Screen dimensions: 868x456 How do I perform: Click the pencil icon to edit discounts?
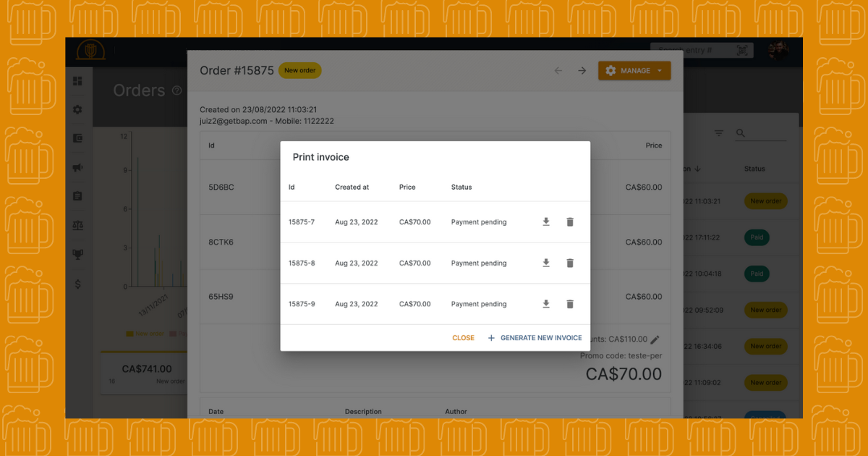tap(655, 339)
